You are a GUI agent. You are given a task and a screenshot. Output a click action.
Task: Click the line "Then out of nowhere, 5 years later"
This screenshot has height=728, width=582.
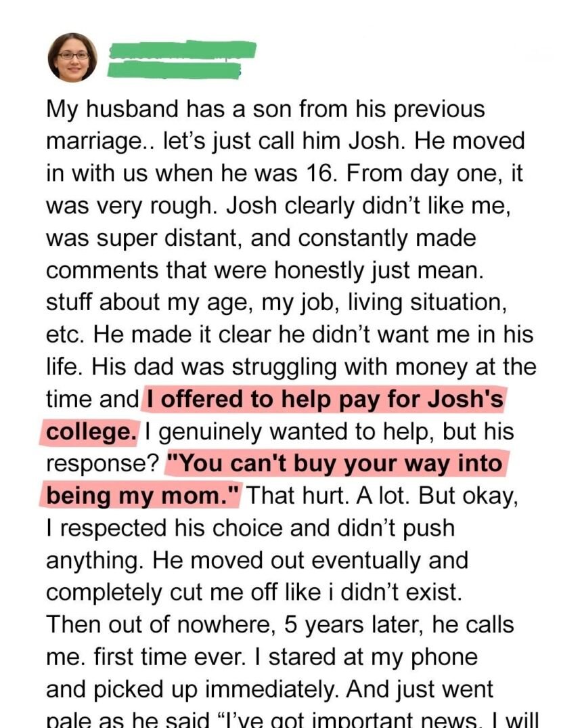point(279,625)
